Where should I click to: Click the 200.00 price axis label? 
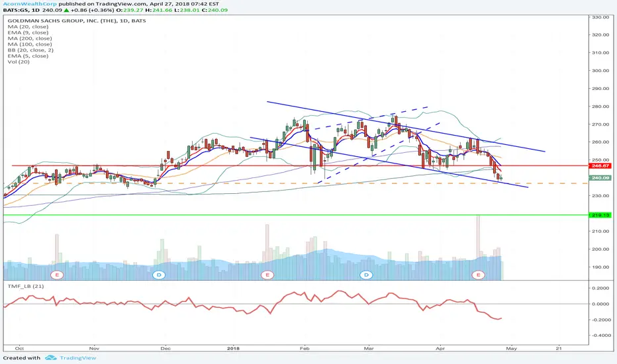(600, 249)
